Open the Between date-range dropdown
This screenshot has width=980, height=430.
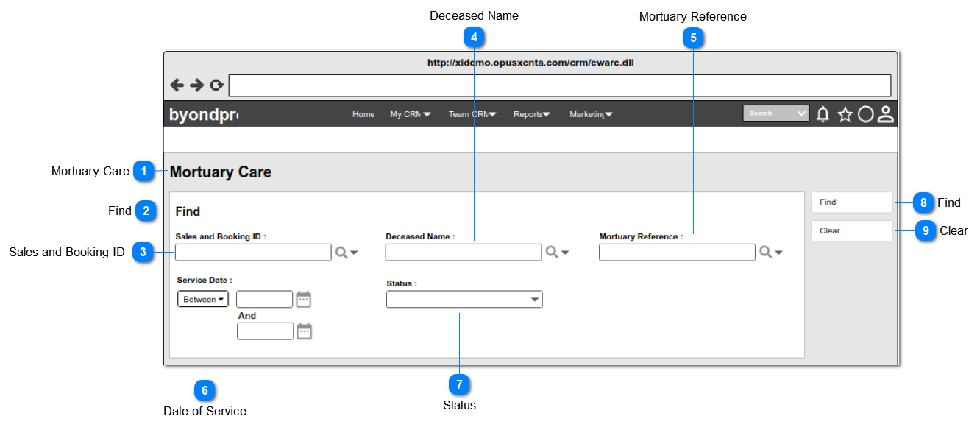[x=203, y=299]
